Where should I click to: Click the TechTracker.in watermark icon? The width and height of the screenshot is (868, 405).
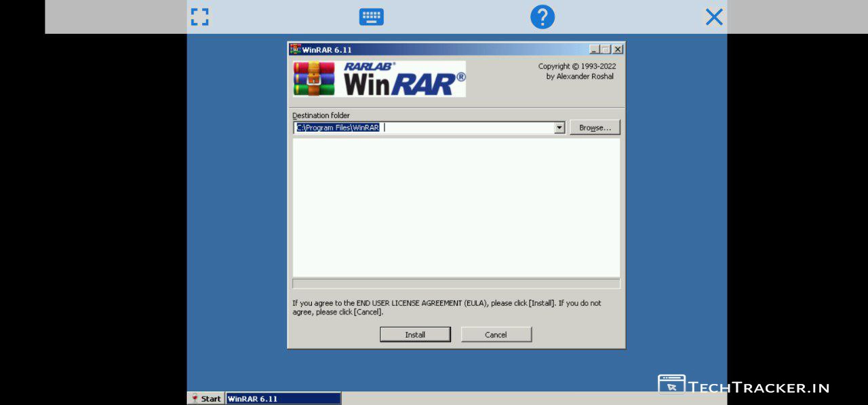point(671,385)
